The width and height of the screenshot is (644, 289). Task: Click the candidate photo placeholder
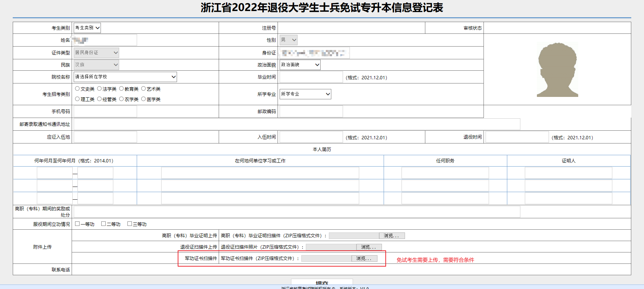pos(557,70)
